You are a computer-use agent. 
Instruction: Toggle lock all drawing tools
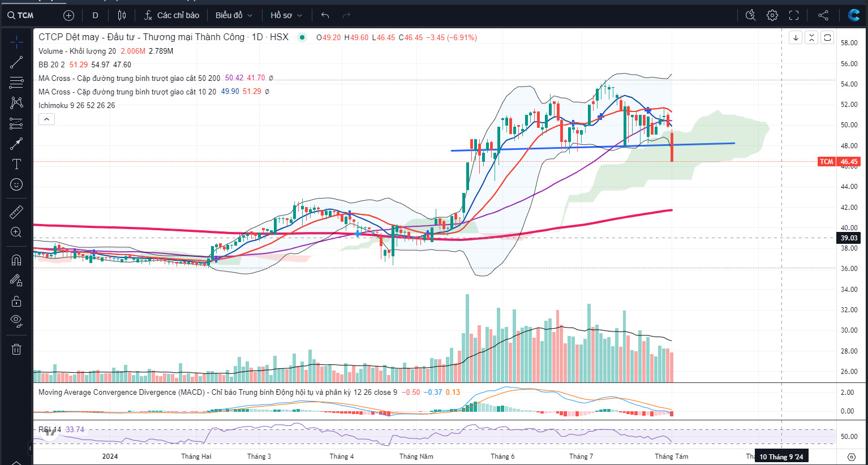[16, 301]
